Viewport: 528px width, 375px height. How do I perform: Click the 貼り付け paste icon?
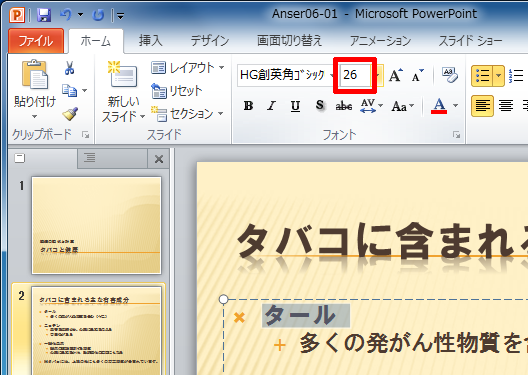[x=35, y=74]
